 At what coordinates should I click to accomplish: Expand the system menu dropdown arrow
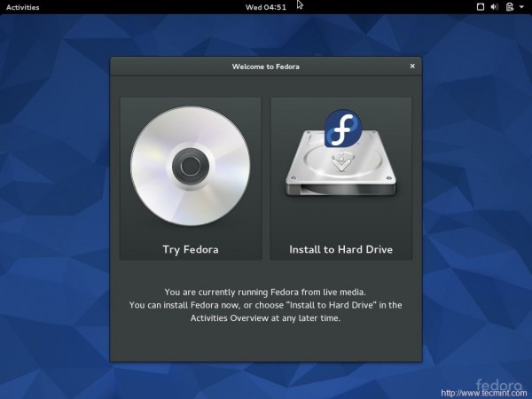click(522, 7)
